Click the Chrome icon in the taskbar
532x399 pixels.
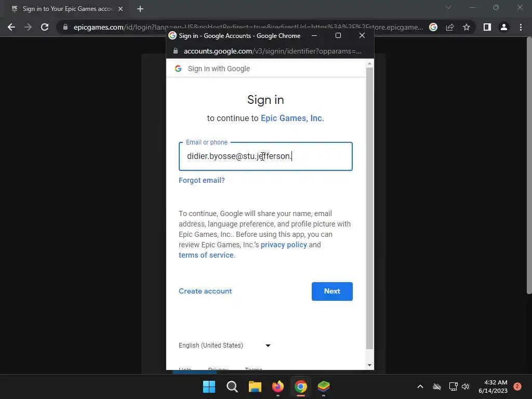click(x=301, y=387)
